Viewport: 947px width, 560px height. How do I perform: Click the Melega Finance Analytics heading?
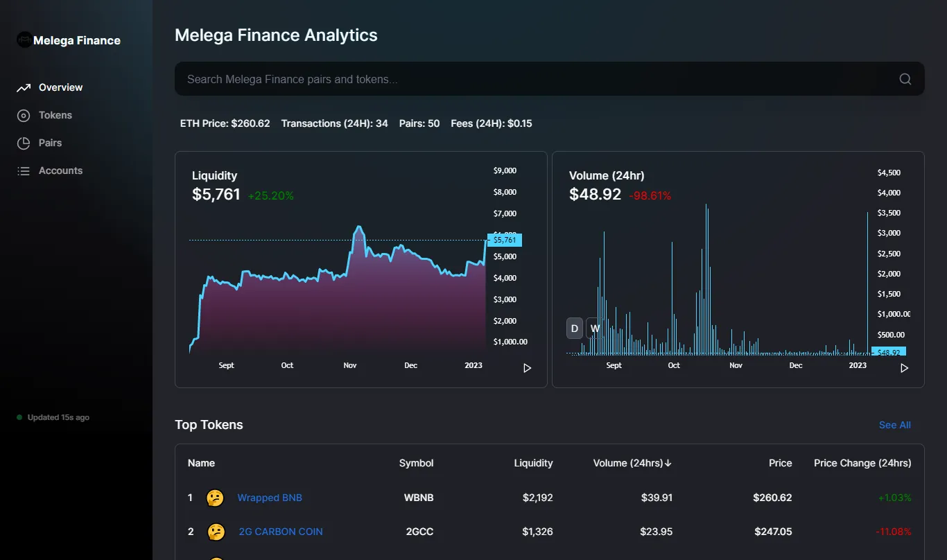(276, 35)
